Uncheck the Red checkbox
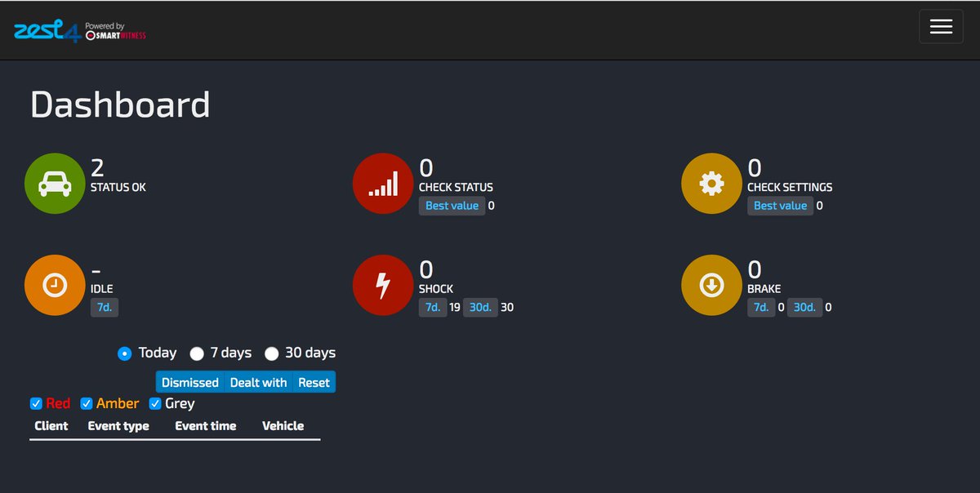980x493 pixels. click(36, 403)
